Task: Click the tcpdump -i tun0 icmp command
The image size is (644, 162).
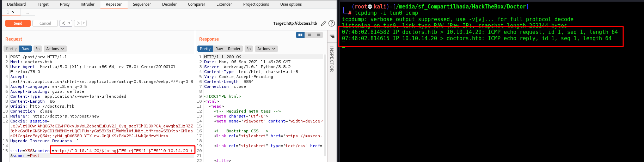Action: [386, 13]
